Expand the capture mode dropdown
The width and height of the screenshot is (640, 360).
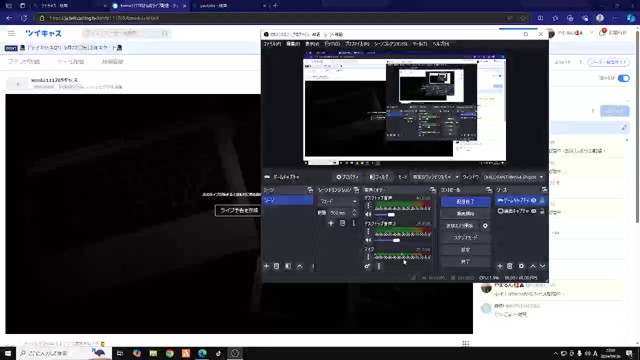pyautogui.click(x=435, y=177)
